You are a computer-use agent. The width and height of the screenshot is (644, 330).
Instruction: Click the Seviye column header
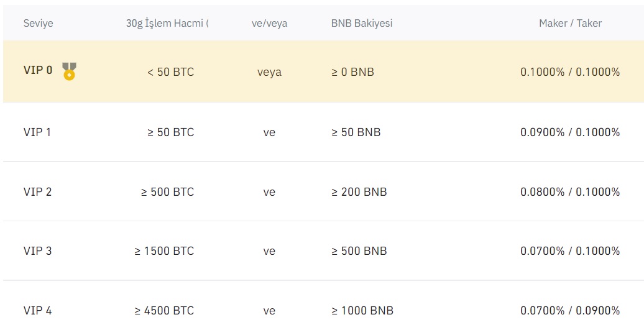pos(38,24)
